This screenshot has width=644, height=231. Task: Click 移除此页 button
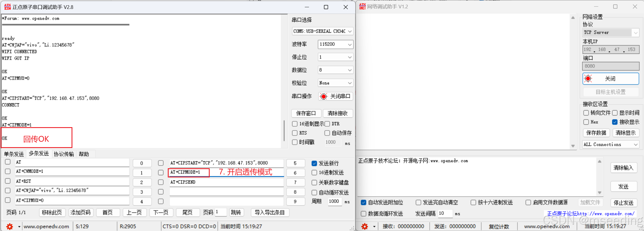[x=52, y=213]
